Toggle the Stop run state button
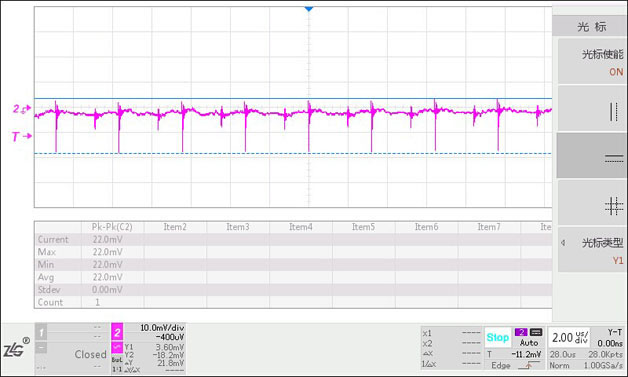Image resolution: width=628 pixels, height=377 pixels. click(x=497, y=337)
